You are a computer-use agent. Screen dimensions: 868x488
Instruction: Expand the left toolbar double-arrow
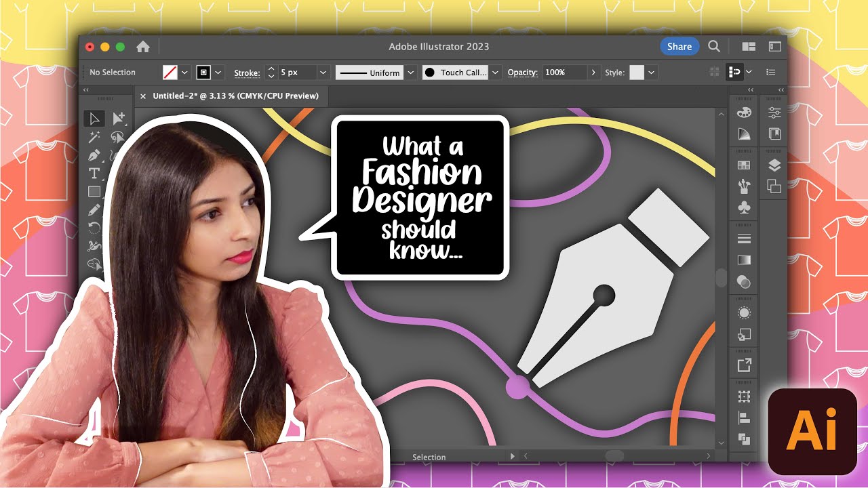(86, 90)
